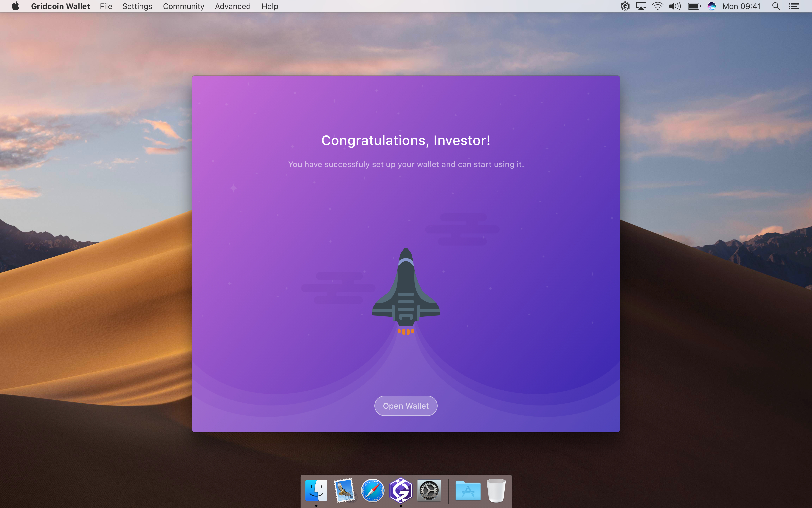Click the Gridcoin status icon in menu bar
The width and height of the screenshot is (812, 508).
pos(625,6)
